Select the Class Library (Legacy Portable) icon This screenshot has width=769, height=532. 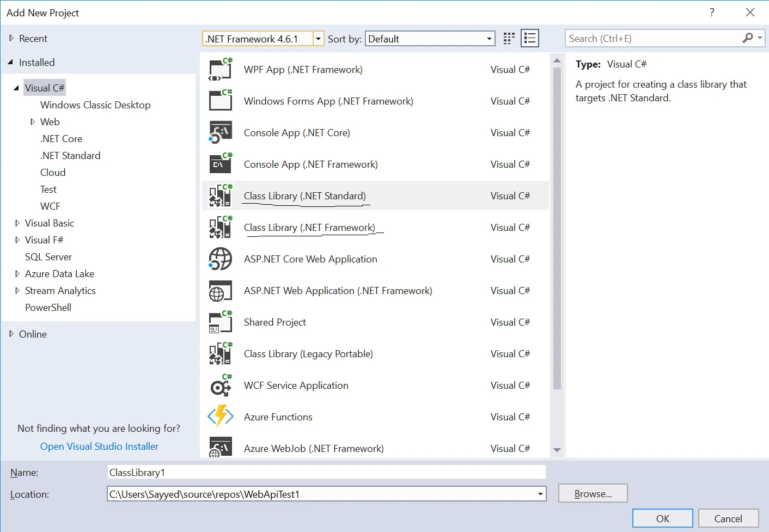(221, 354)
